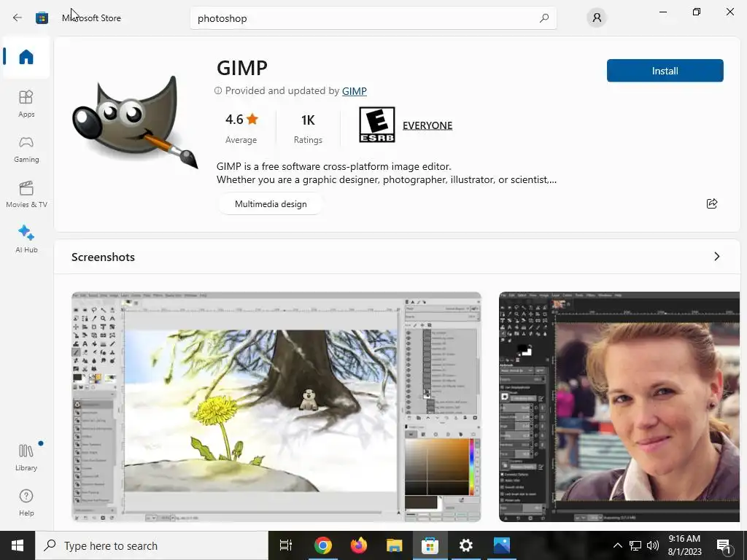This screenshot has width=747, height=560.
Task: Click the 4.6 average rating
Action: (x=241, y=128)
